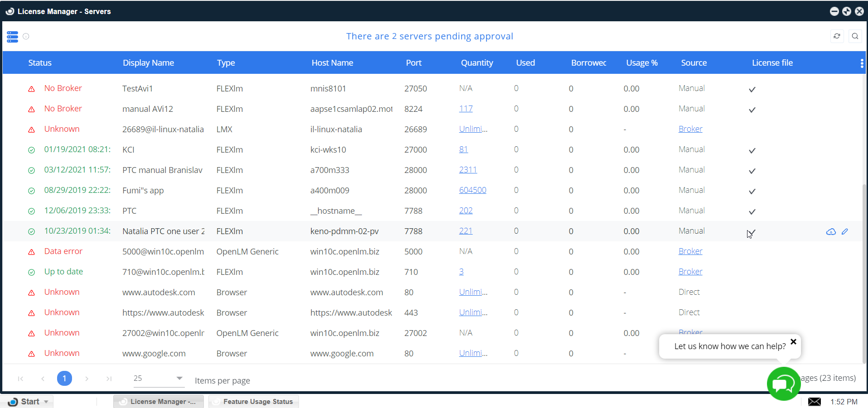Click license file checkmark for PTC row
Screen dimensions: 868x408
click(x=752, y=211)
